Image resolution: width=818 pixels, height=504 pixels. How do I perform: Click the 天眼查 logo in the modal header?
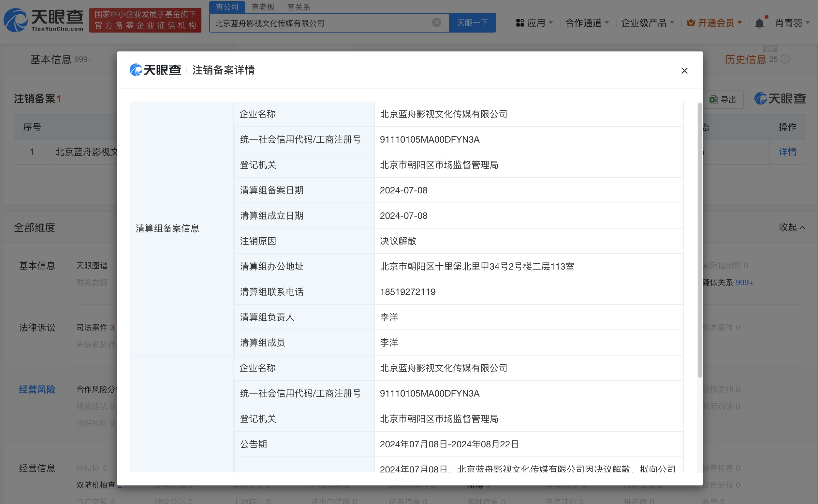[x=155, y=70]
